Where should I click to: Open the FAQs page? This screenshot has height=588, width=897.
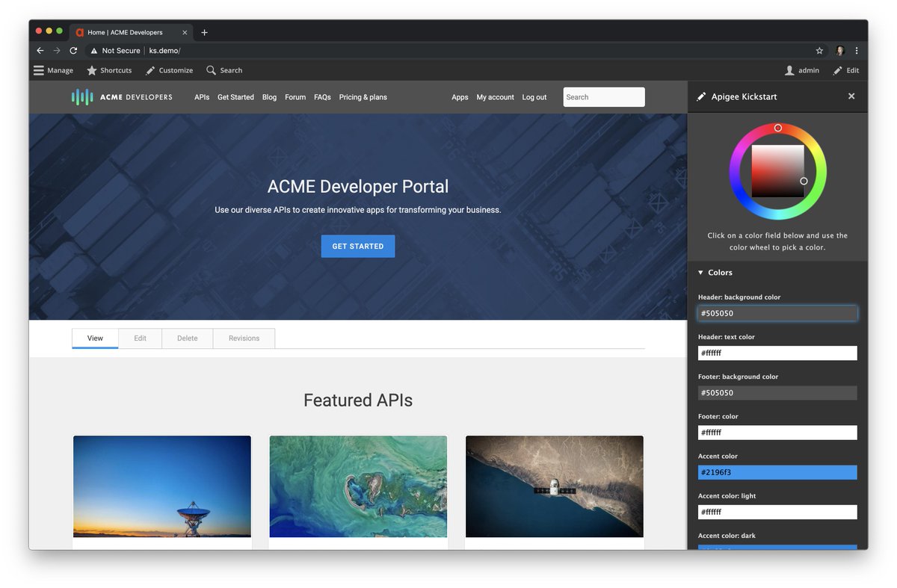[322, 97]
